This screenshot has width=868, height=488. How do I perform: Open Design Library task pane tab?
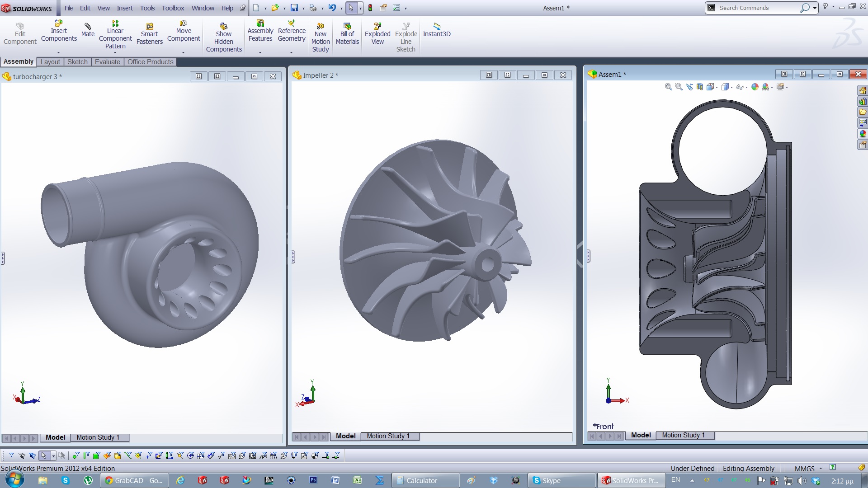click(863, 101)
